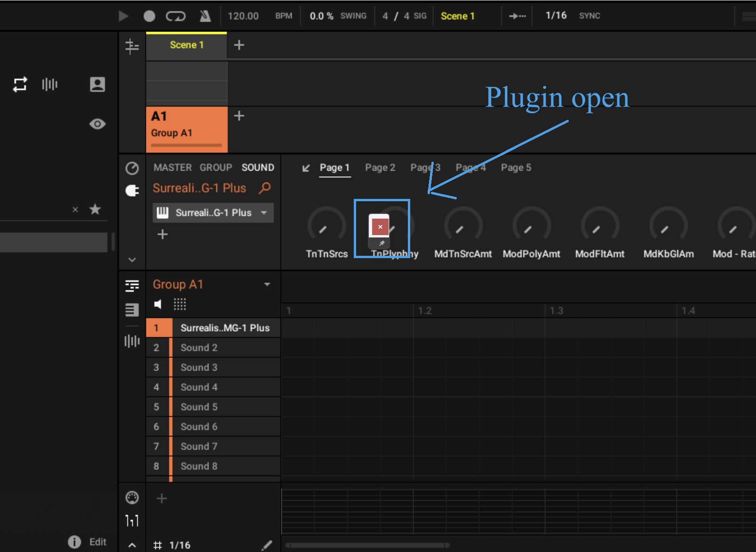Select the Scene 1 tab
Image resolution: width=756 pixels, height=552 pixels.
(186, 45)
